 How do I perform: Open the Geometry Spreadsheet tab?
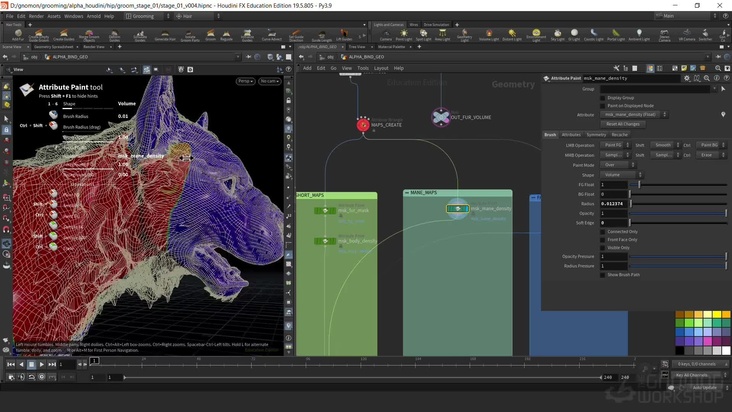click(54, 46)
